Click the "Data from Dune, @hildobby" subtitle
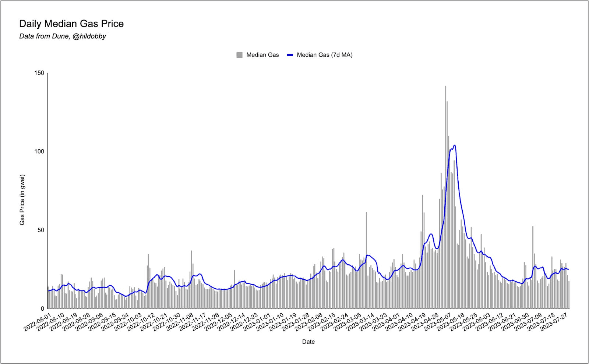The width and height of the screenshot is (589, 364). pyautogui.click(x=63, y=36)
